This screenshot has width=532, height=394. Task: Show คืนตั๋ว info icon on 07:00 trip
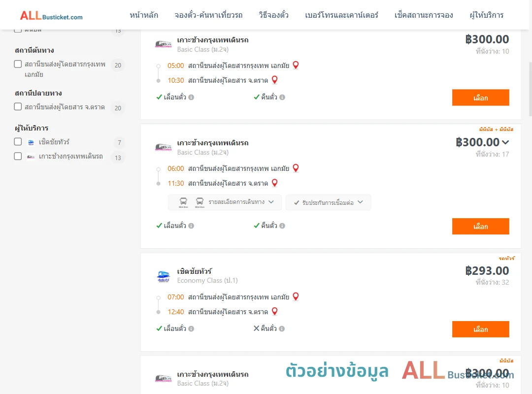[x=282, y=329]
